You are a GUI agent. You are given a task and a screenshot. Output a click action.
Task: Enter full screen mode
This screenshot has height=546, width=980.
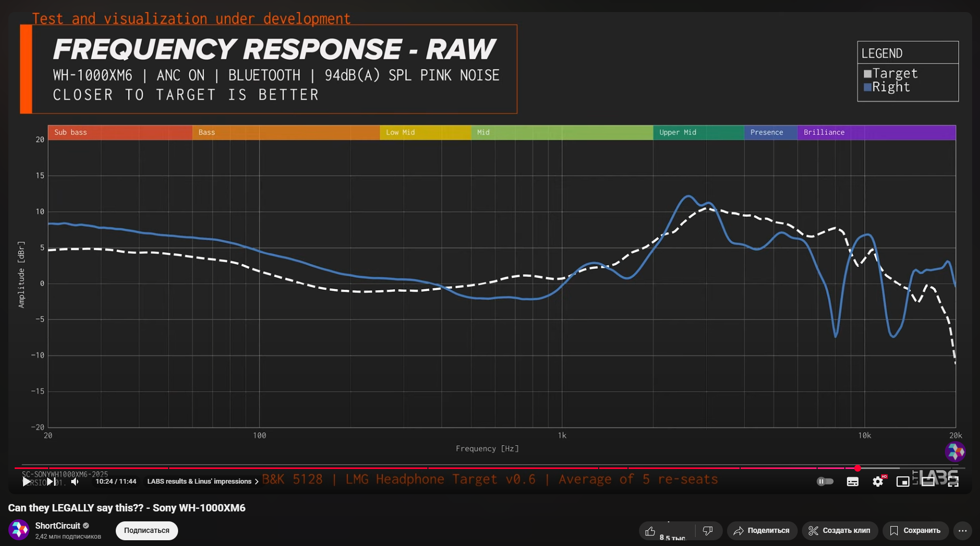(953, 482)
